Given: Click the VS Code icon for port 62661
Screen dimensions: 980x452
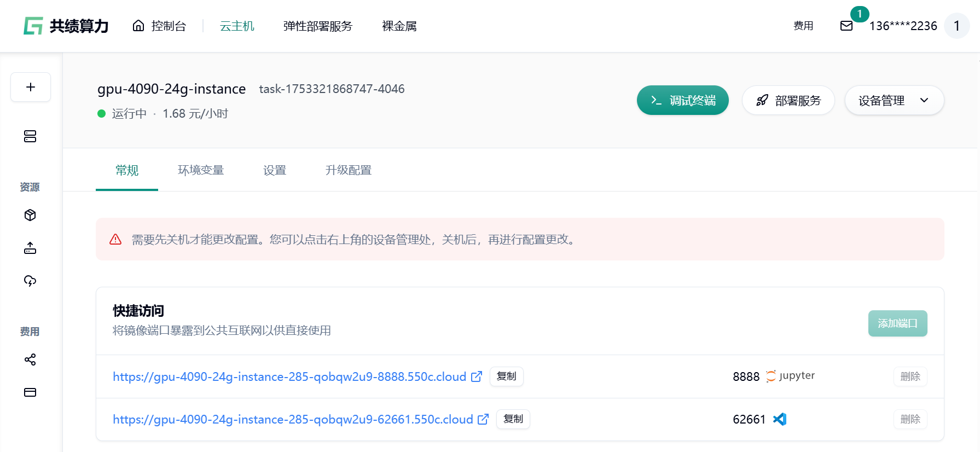Looking at the screenshot, I should pos(780,419).
